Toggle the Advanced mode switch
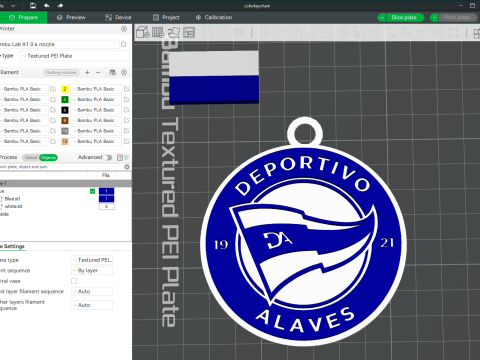 click(108, 157)
